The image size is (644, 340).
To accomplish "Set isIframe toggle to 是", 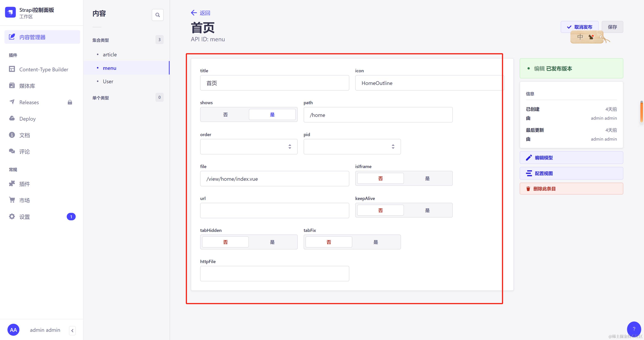I will pos(427,179).
